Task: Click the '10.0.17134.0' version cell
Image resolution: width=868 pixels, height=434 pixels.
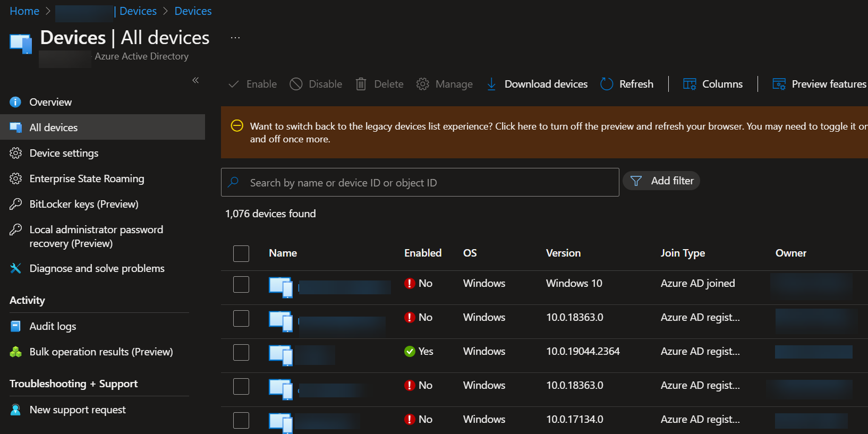Action: pyautogui.click(x=575, y=419)
